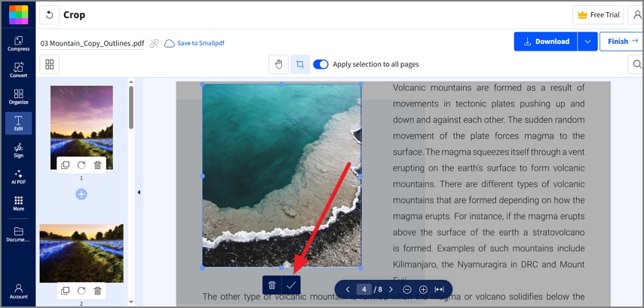Viewport: 644px width, 308px height.
Task: Click the left-middle crop handle
Action: [202, 176]
